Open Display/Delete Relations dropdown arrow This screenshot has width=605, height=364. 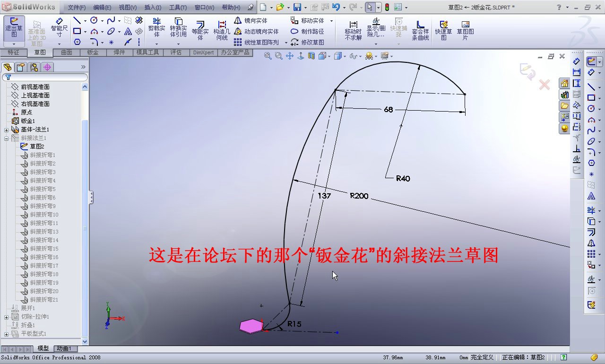click(376, 44)
